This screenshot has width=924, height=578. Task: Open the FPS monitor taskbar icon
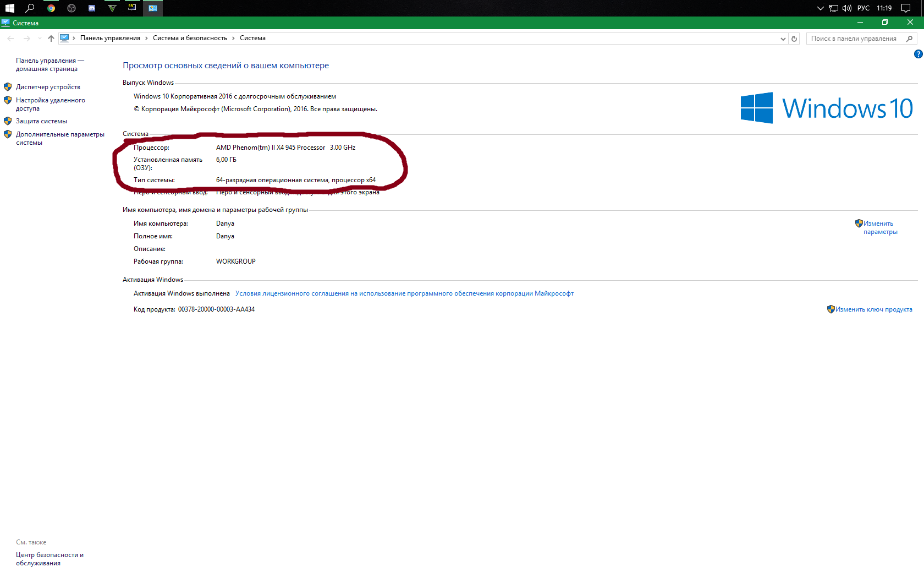[x=132, y=8]
